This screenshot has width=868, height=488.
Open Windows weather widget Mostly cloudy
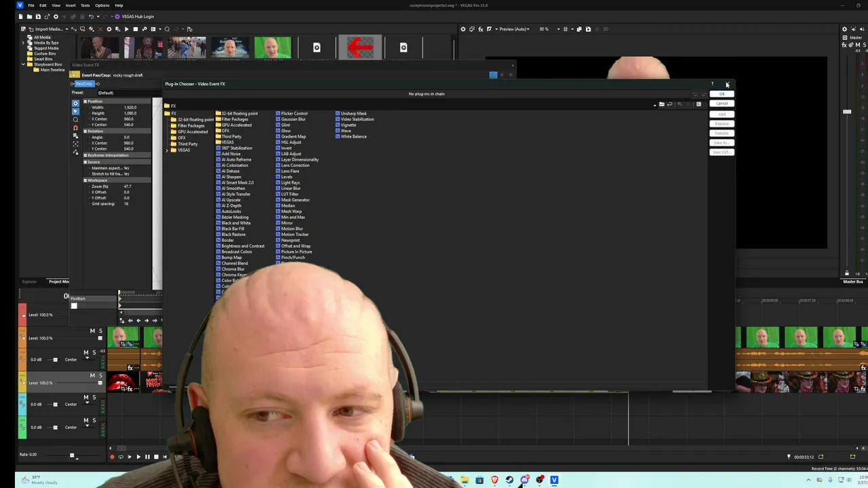[39, 480]
